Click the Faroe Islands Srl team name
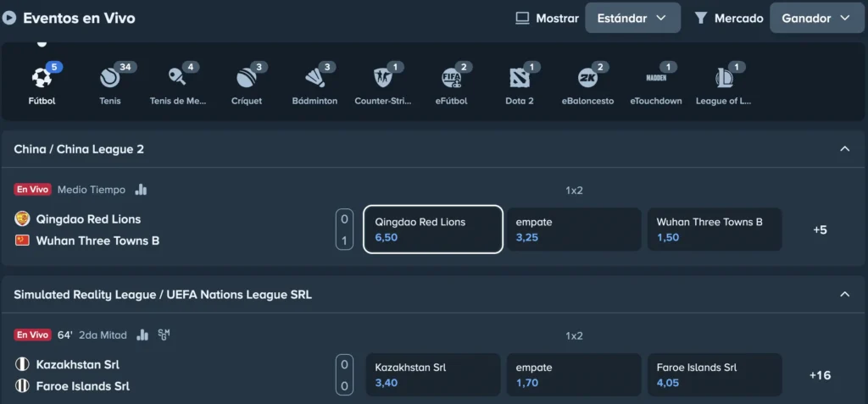This screenshot has height=404, width=868. click(83, 385)
